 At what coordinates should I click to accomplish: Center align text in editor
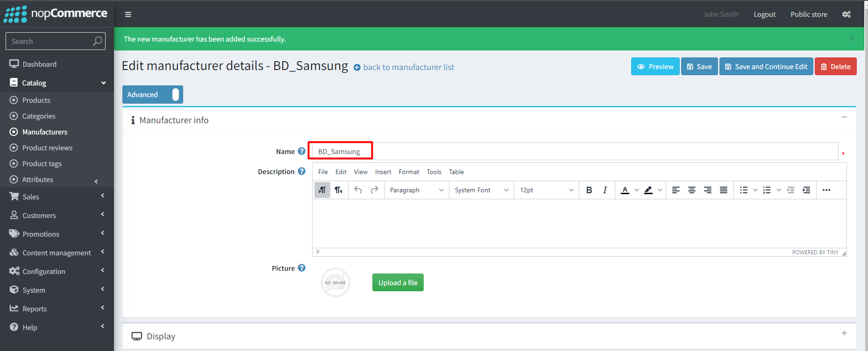coord(692,190)
